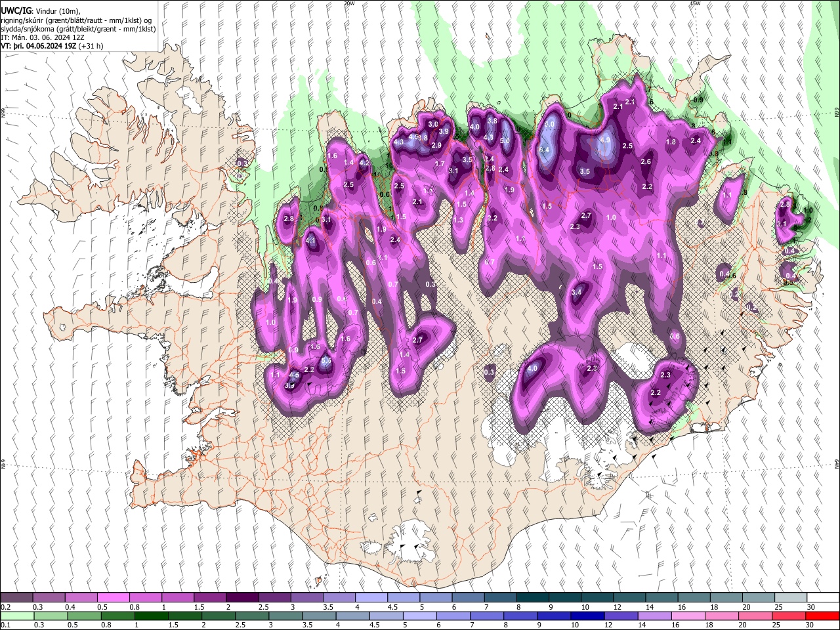Select the snow legend swatch from 1.5 to 2

[210, 598]
